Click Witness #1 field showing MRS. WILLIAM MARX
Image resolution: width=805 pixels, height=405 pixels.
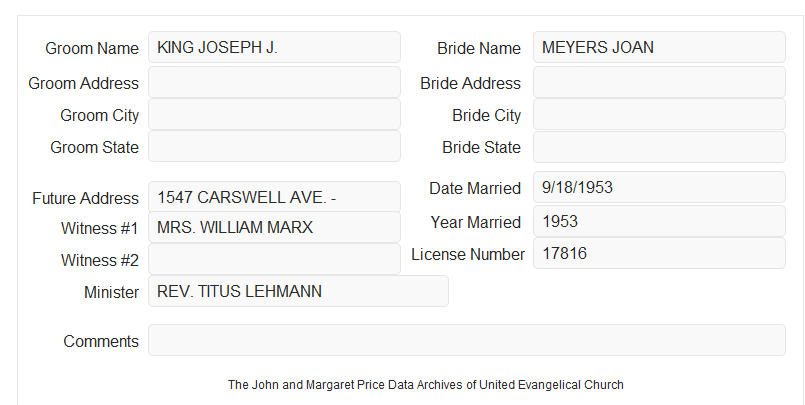click(x=274, y=227)
